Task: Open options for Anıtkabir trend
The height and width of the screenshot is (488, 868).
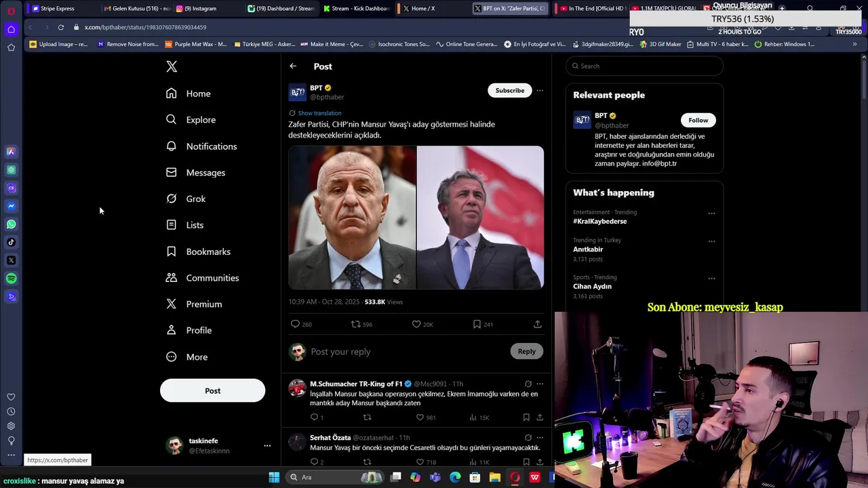Action: click(x=711, y=241)
